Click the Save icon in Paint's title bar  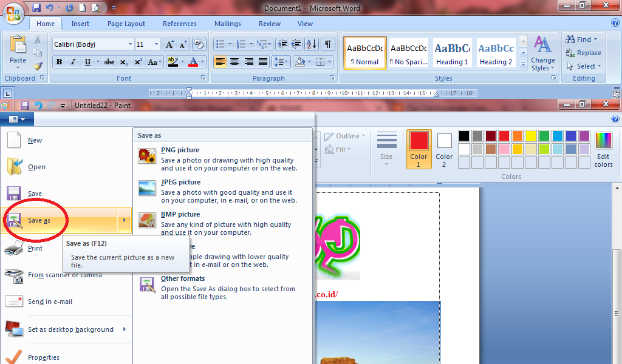point(25,106)
